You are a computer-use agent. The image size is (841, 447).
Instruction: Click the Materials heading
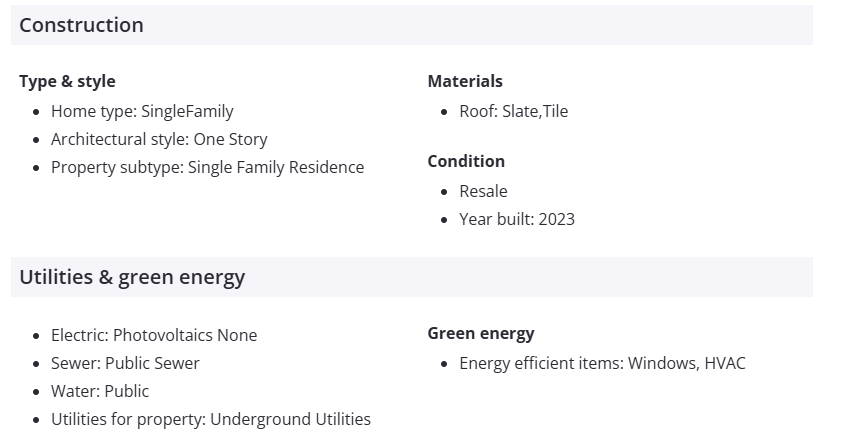point(465,81)
